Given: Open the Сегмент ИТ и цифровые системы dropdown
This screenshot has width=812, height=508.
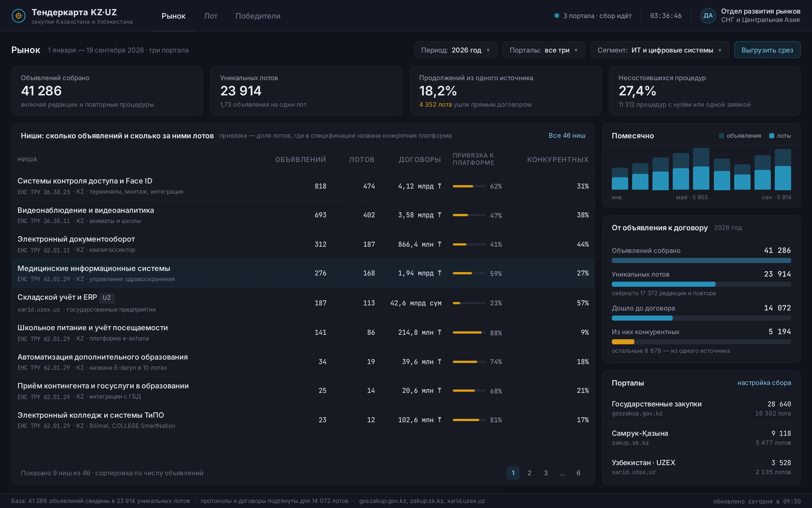Looking at the screenshot, I should (659, 50).
